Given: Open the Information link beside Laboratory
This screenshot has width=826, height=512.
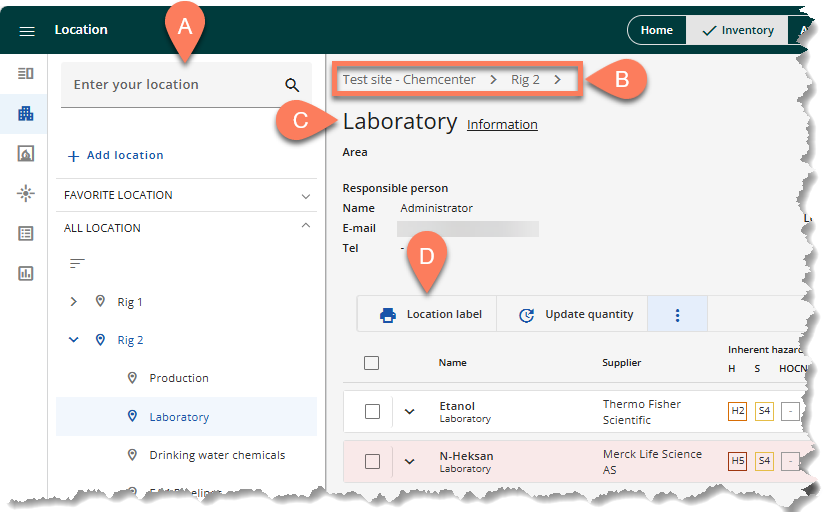Looking at the screenshot, I should (x=502, y=125).
